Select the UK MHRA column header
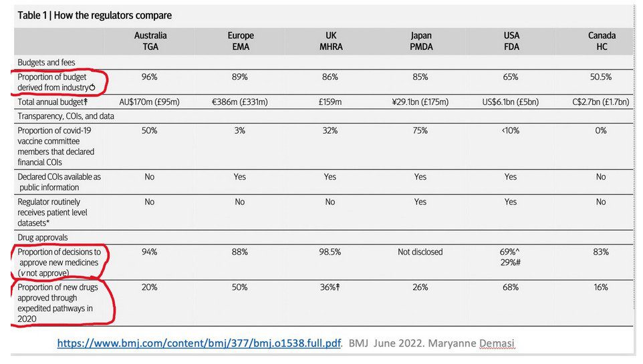The image size is (643, 364). pyautogui.click(x=331, y=41)
